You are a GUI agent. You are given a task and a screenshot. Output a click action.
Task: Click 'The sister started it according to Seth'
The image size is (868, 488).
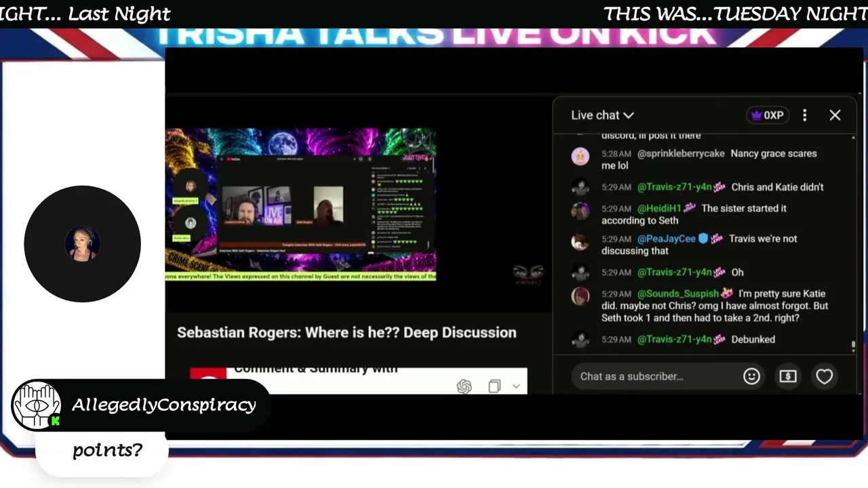click(x=694, y=214)
